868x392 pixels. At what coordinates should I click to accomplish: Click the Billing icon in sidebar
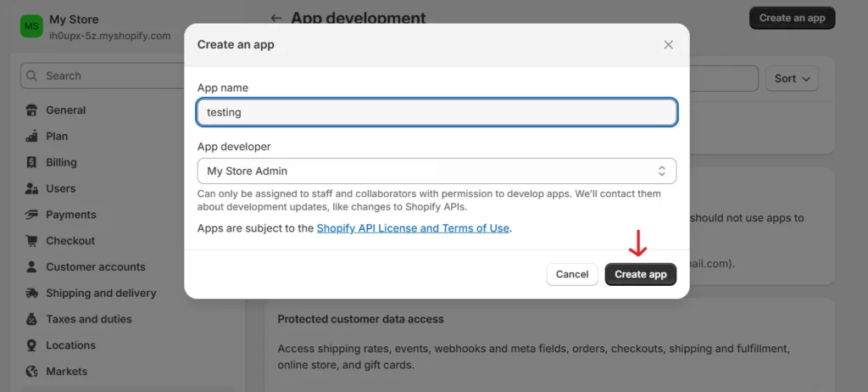pyautogui.click(x=32, y=163)
